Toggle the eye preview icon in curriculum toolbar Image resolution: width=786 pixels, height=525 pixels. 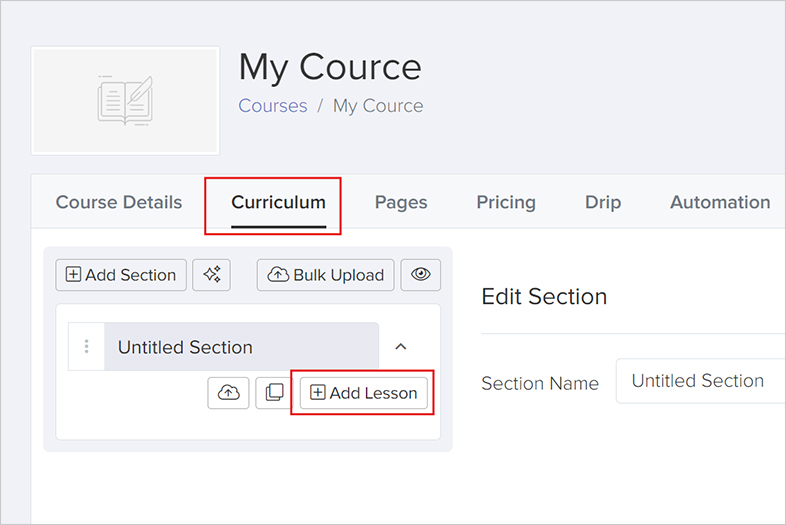coord(421,275)
